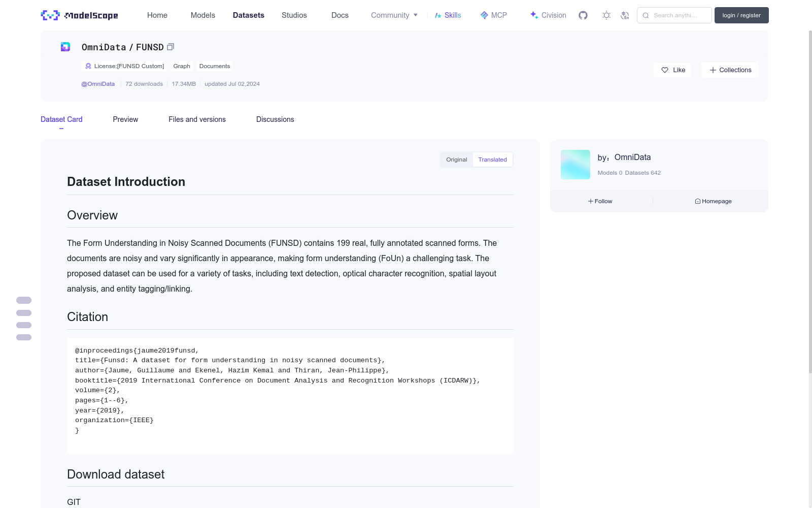Copy the dataset name OmniData/FUNSD
Viewport: 812px width, 508px height.
click(x=171, y=47)
